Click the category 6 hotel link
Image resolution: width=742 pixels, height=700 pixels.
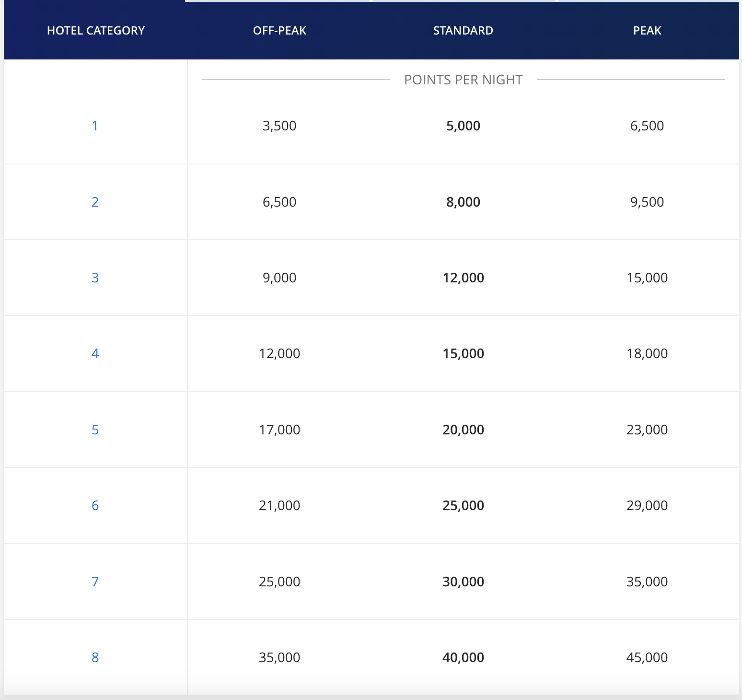coord(95,505)
